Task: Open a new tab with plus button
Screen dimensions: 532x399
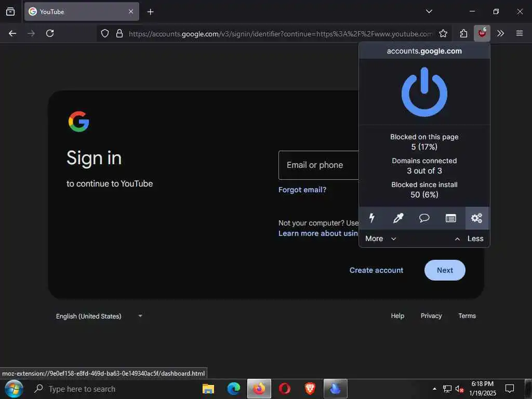Action: coord(150,12)
